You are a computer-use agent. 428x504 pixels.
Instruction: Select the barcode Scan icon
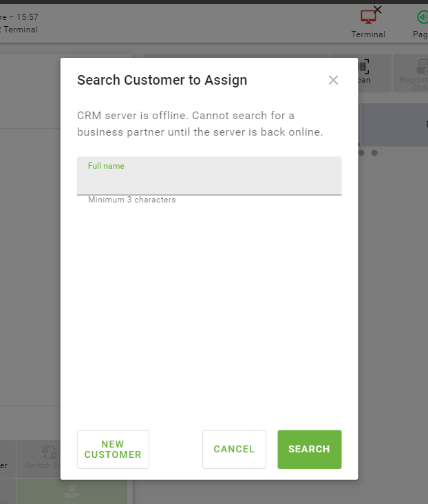363,67
